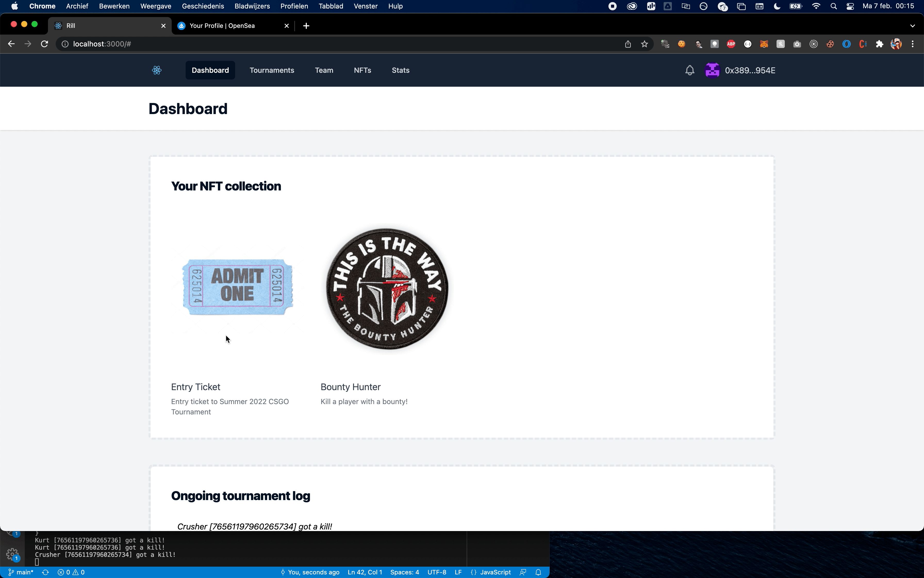Click the Rill React logo icon

point(156,70)
